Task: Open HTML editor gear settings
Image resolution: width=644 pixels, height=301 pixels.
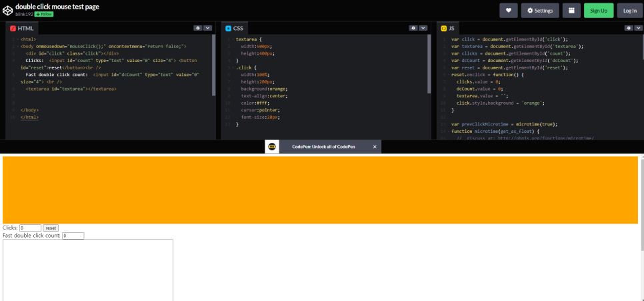Action: coord(198,28)
